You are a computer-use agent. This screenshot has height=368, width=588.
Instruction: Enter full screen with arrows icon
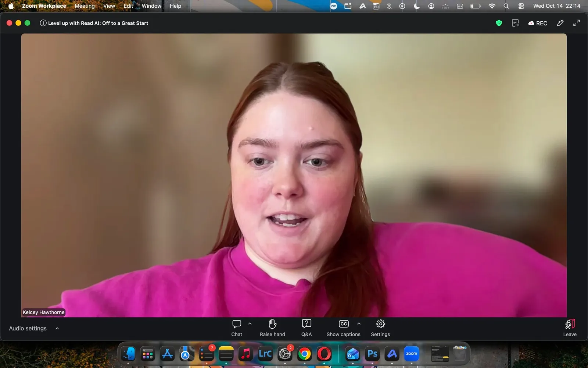tap(577, 23)
